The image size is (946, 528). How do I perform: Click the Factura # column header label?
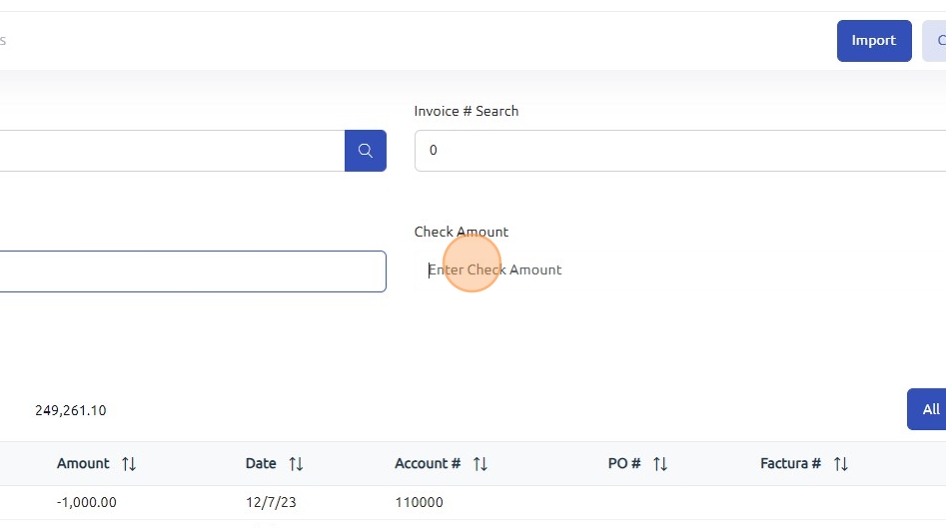tap(791, 464)
